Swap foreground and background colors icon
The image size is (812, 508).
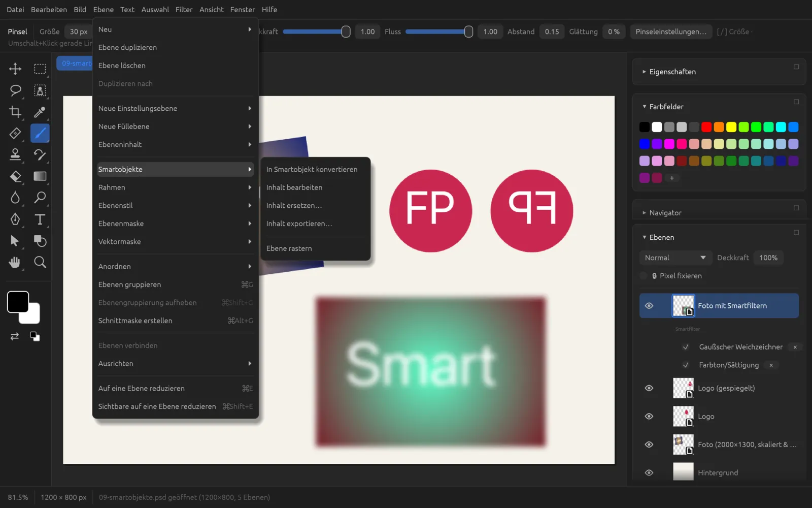pyautogui.click(x=15, y=336)
